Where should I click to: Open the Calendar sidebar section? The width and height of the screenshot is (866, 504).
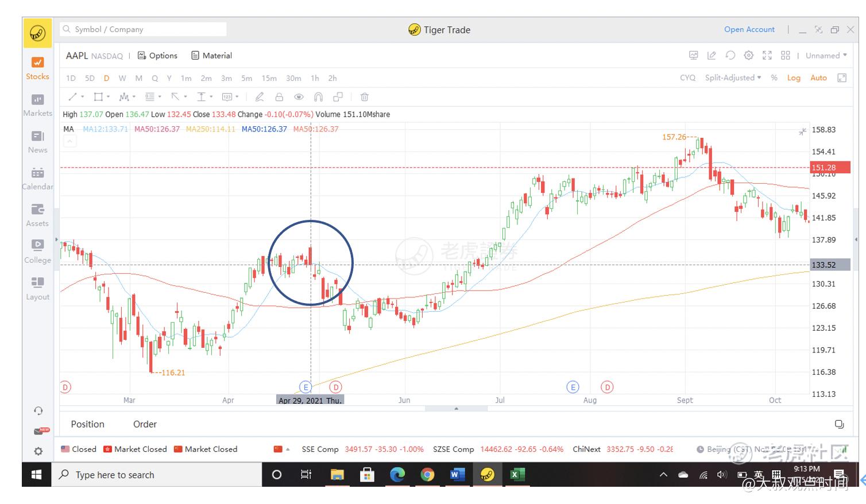point(37,179)
